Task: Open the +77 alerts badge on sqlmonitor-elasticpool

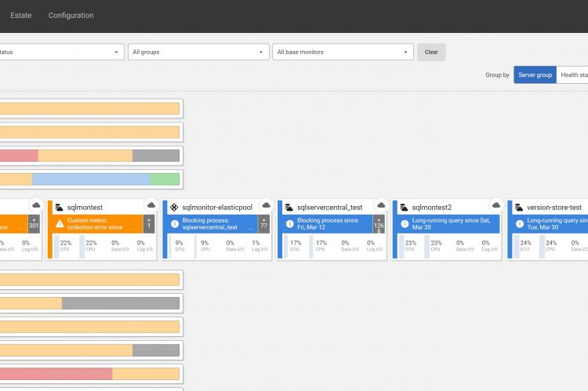Action: pyautogui.click(x=264, y=224)
